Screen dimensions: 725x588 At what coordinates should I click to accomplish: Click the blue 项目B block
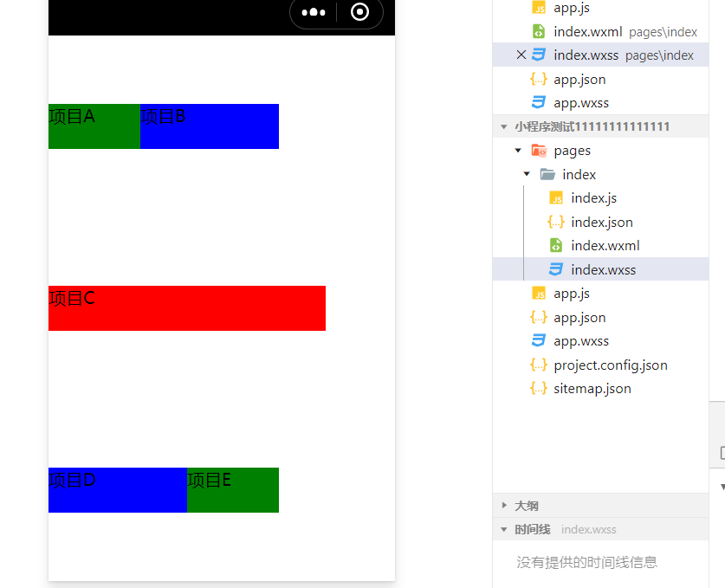point(210,126)
